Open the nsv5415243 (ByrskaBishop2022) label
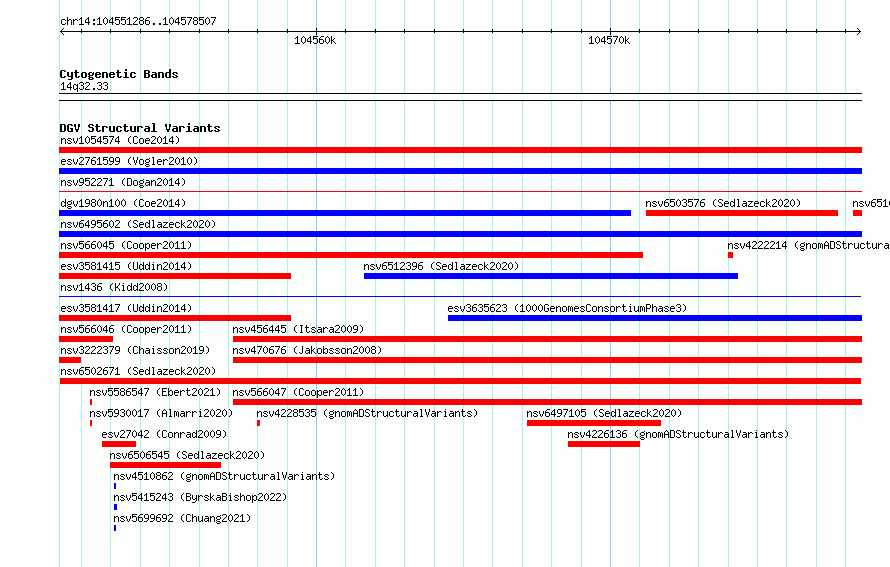 (200, 497)
